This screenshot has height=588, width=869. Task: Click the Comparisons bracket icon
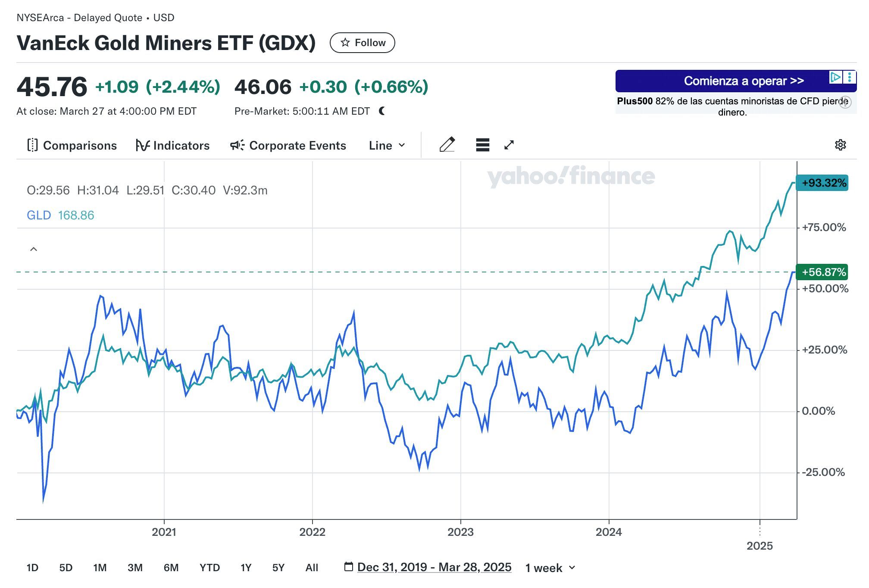click(32, 145)
